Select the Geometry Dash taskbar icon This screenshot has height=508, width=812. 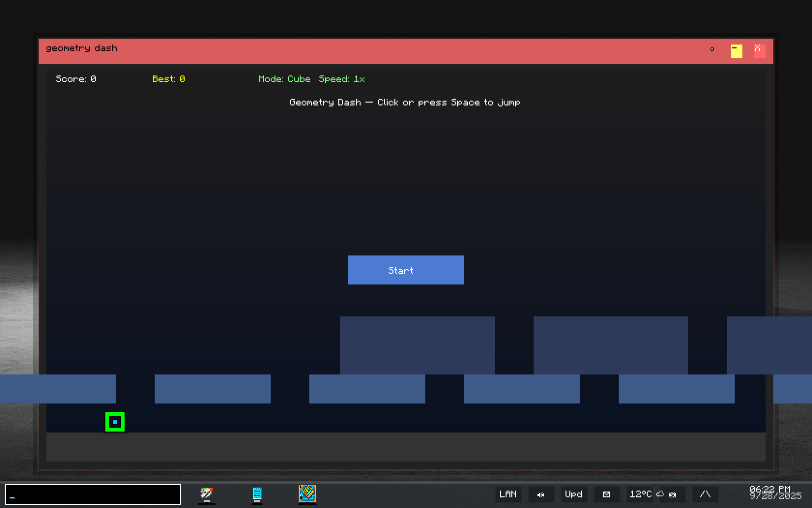click(307, 494)
